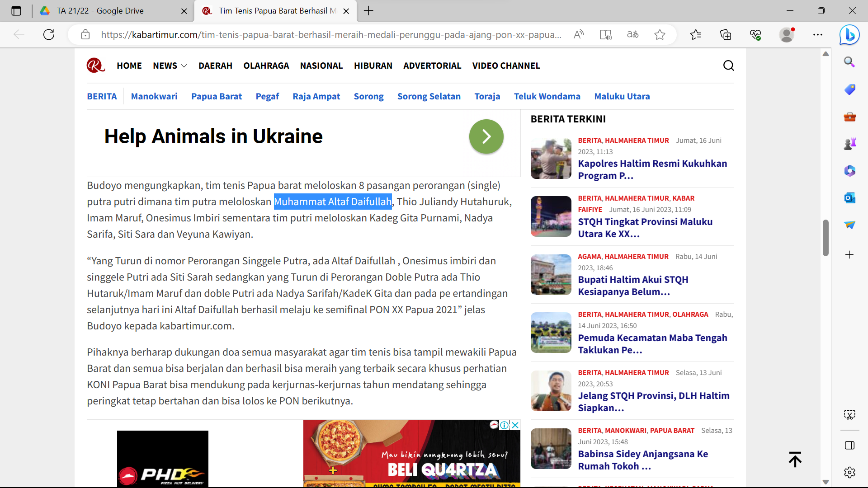
Task: Click thumbnail for Babinsa Sidey article
Action: (551, 449)
